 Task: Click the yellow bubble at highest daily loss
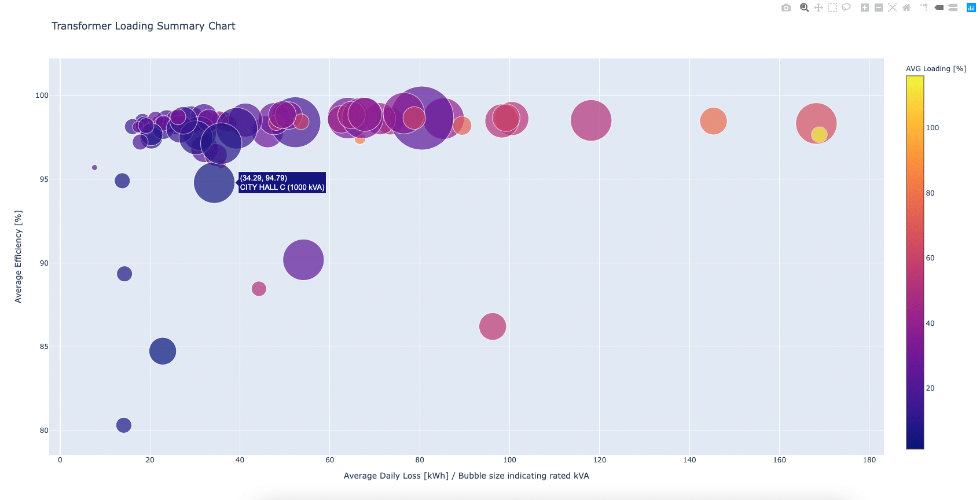pos(819,135)
